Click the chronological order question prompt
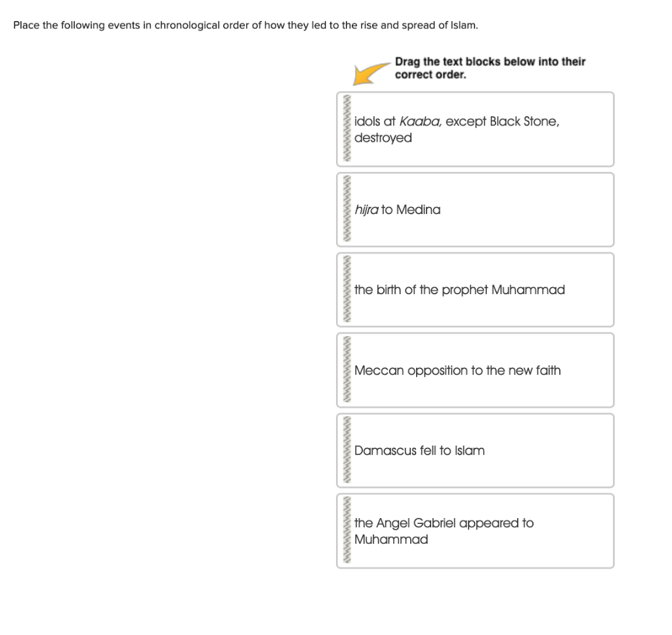This screenshot has height=635, width=672. (x=244, y=26)
